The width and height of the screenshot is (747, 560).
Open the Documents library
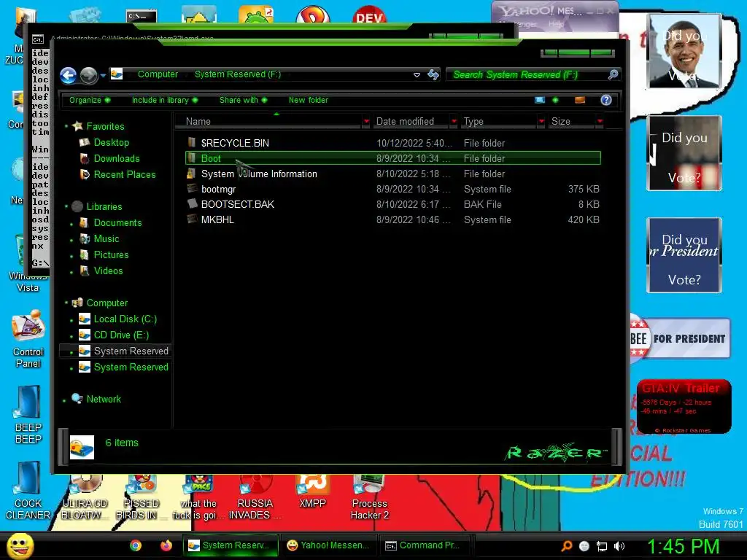pyautogui.click(x=117, y=223)
